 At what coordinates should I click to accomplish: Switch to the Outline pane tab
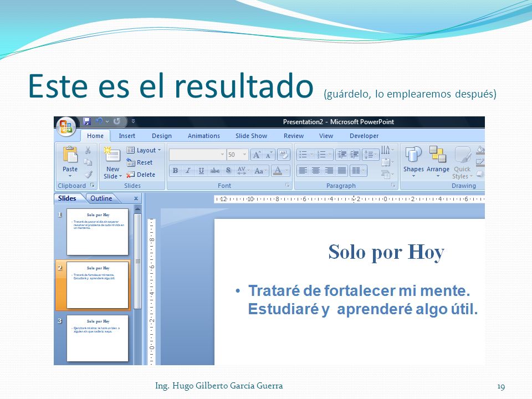point(101,198)
